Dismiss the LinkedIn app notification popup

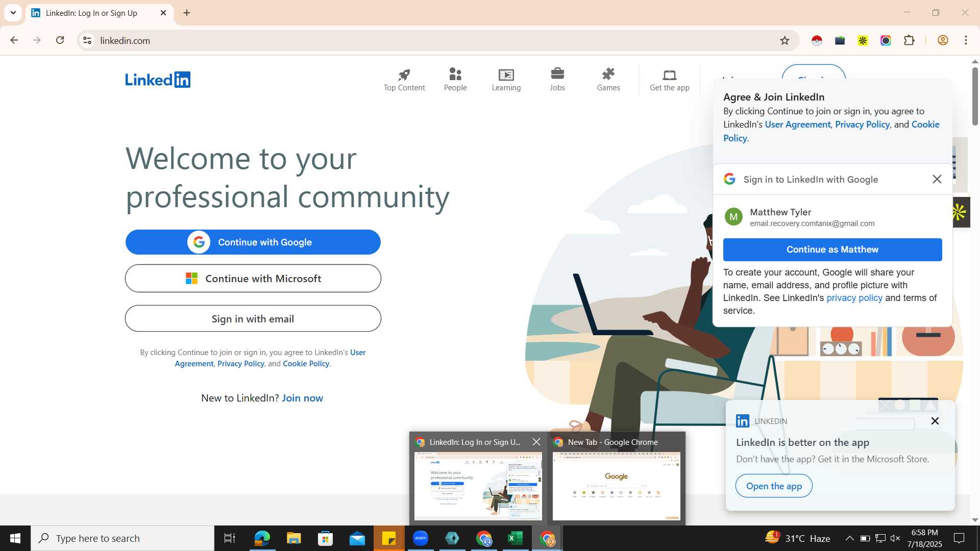[935, 421]
